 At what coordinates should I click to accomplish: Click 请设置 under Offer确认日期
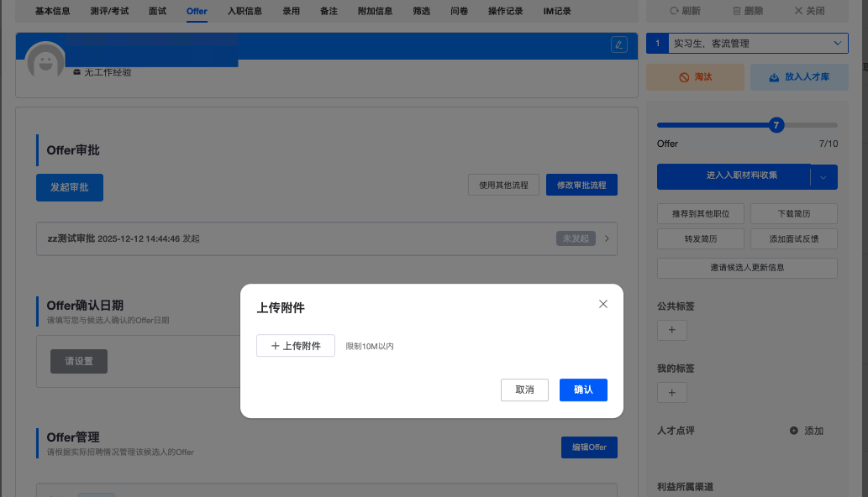click(79, 361)
